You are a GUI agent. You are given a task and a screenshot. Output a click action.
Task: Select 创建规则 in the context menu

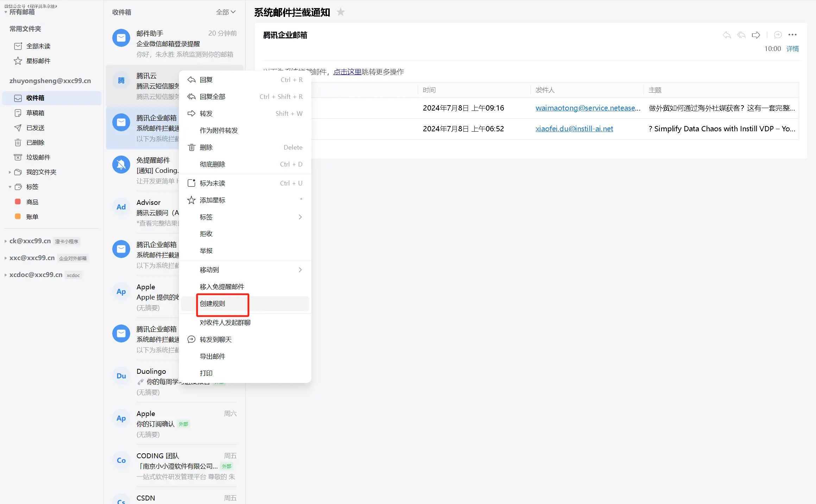pyautogui.click(x=213, y=304)
